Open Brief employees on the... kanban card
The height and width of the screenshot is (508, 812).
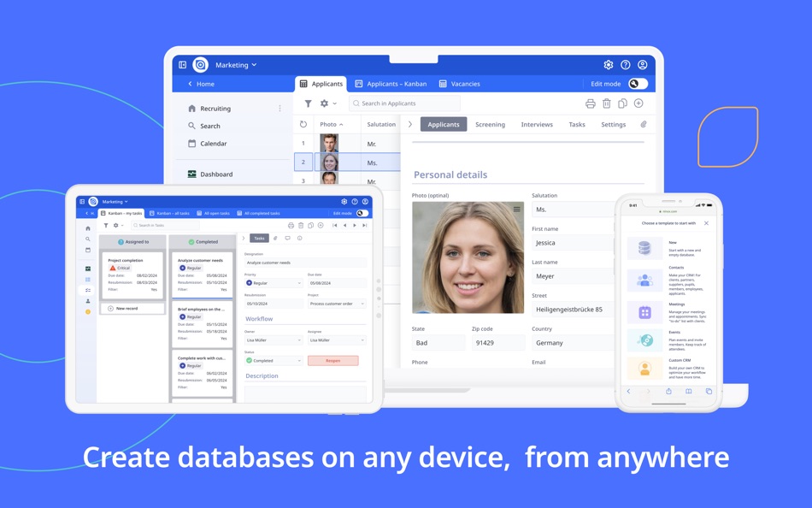[x=202, y=324]
